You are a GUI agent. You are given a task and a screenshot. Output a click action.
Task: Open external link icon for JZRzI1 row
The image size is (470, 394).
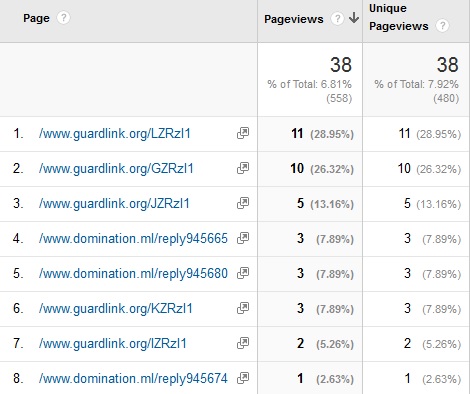click(x=243, y=203)
